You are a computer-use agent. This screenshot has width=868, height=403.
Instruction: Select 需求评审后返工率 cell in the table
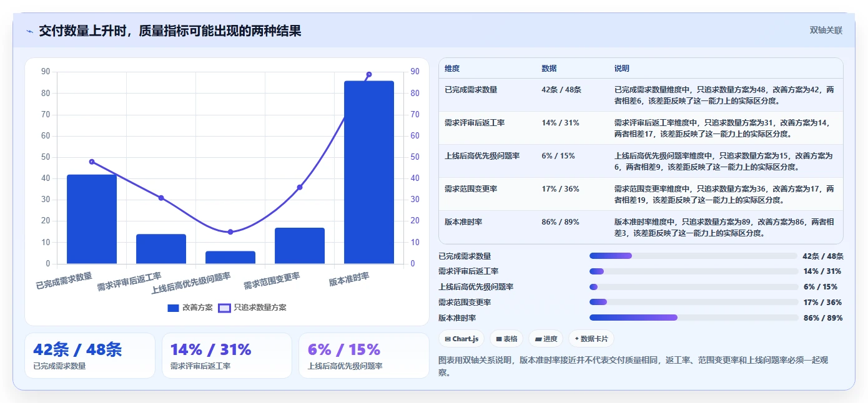pos(475,123)
